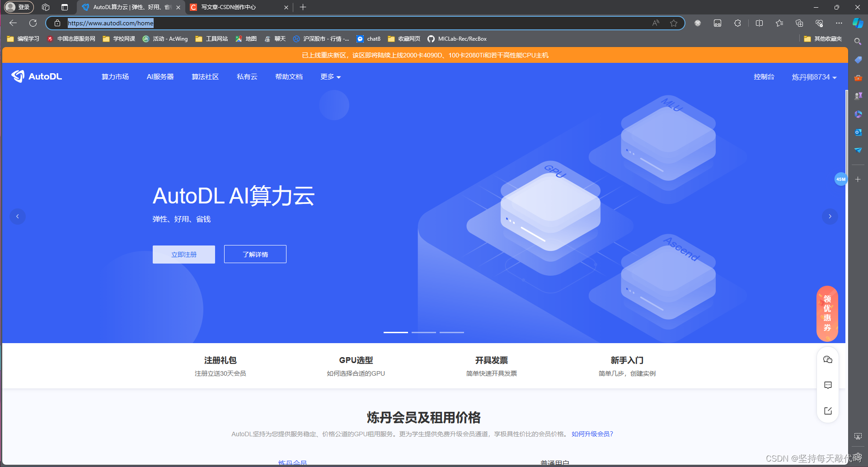Image resolution: width=868 pixels, height=467 pixels.
Task: Reload the page with refresh icon
Action: [x=33, y=23]
